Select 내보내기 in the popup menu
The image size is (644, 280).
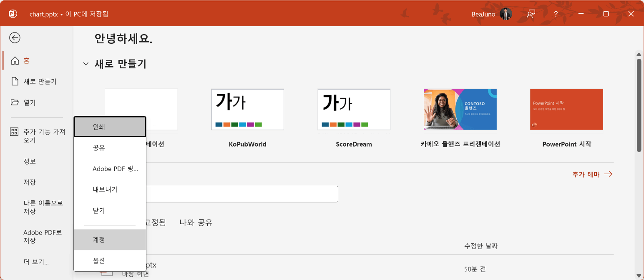pos(110,189)
